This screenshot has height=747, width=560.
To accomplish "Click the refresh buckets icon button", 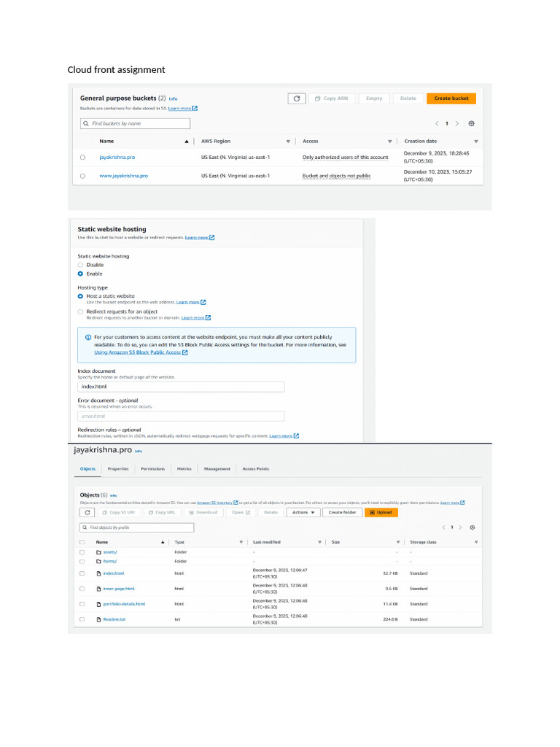I will coord(297,98).
